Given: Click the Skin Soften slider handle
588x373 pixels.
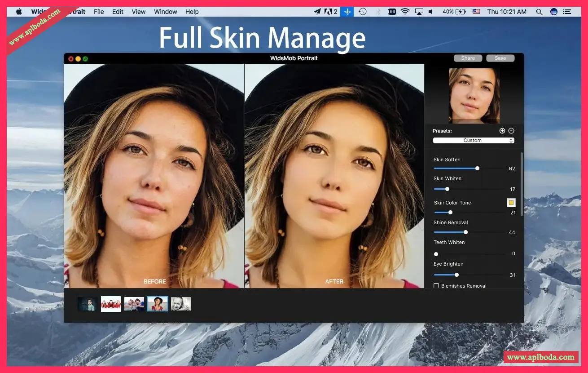Looking at the screenshot, I should pos(477,169).
